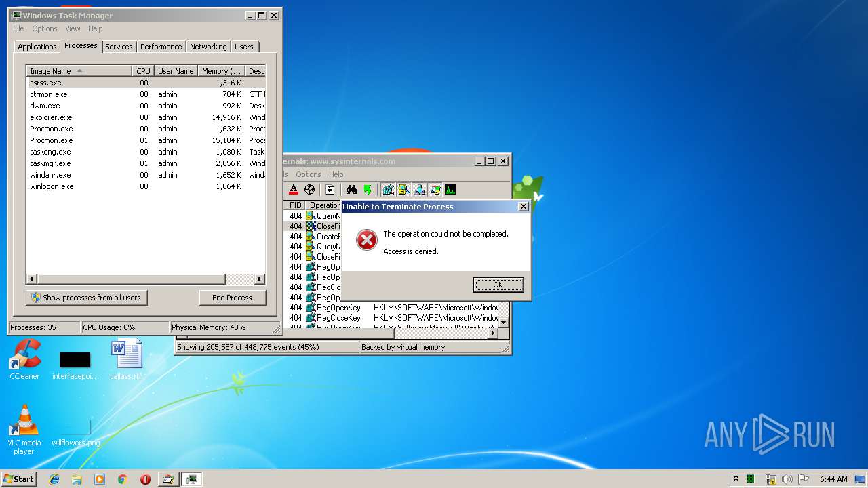
Task: Click OK in Unable to Terminate Process dialog
Action: click(498, 285)
